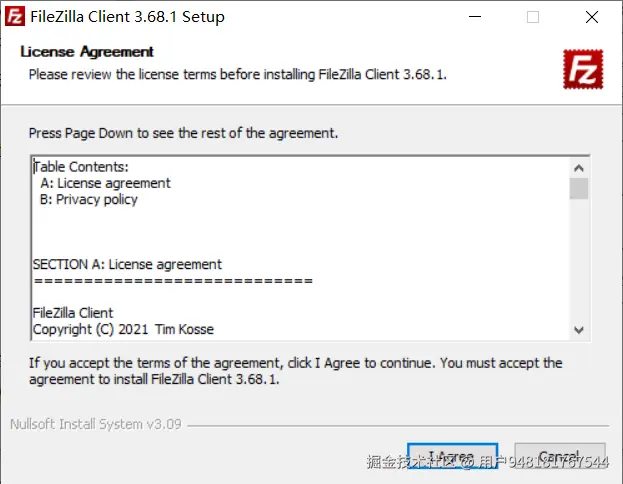Click the equals-sign separator line in the license text
The image size is (623, 484).
click(x=172, y=280)
